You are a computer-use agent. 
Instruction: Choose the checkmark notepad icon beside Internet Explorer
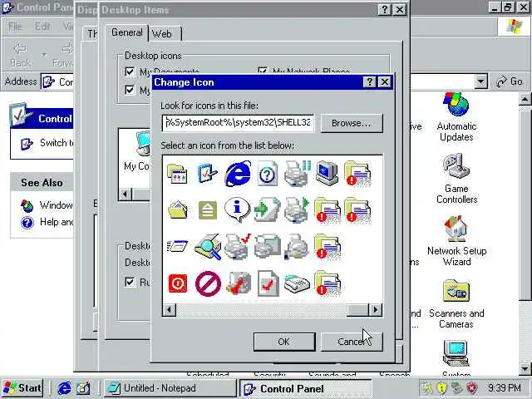[208, 174]
